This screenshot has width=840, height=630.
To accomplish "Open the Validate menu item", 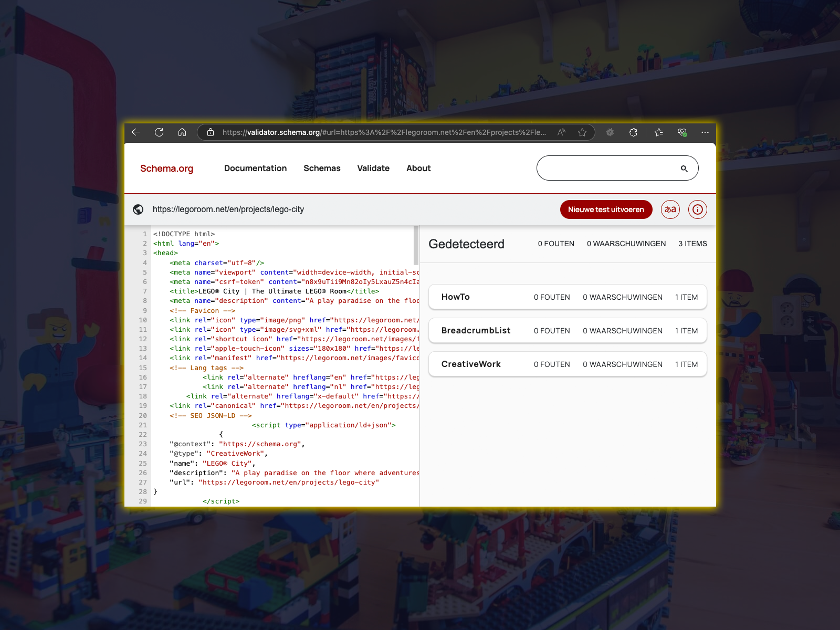I will (x=373, y=169).
